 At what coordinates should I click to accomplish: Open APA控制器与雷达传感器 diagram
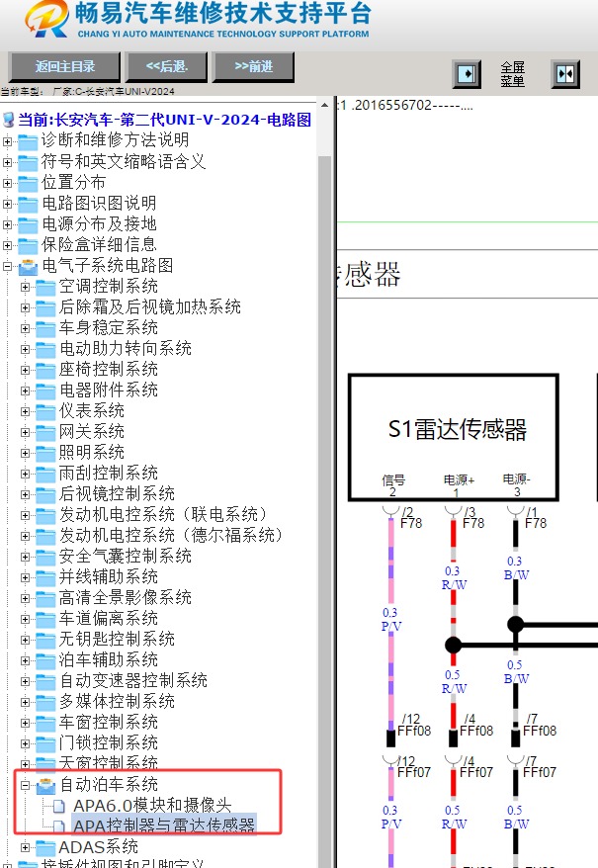pos(164,825)
